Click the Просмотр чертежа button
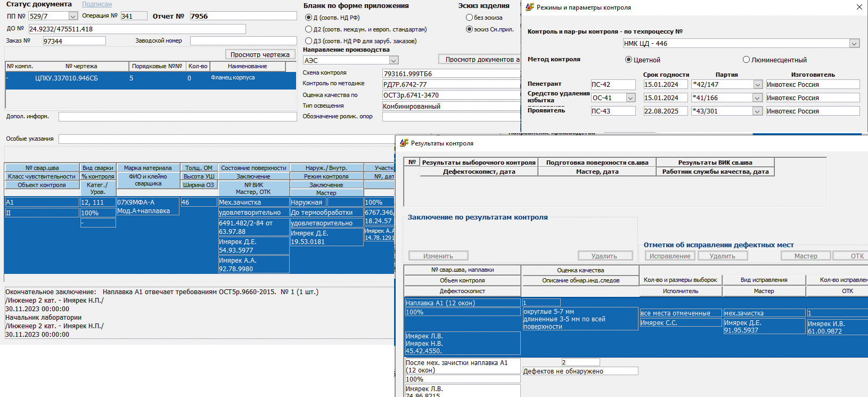 tap(260, 54)
